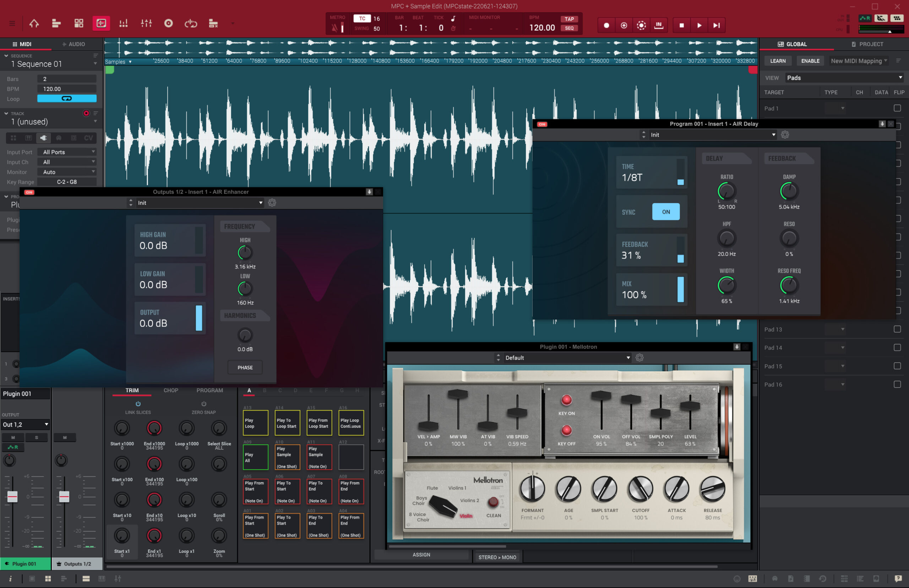The height and width of the screenshot is (588, 909).
Task: Toggle AIR Delay ON power button
Action: pyautogui.click(x=542, y=125)
